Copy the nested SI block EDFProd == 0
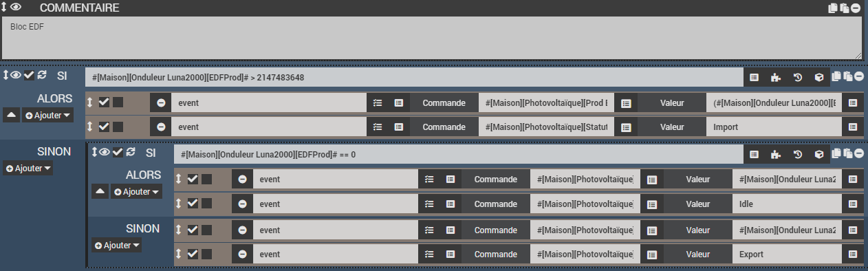This screenshot has width=868, height=271. click(836, 154)
